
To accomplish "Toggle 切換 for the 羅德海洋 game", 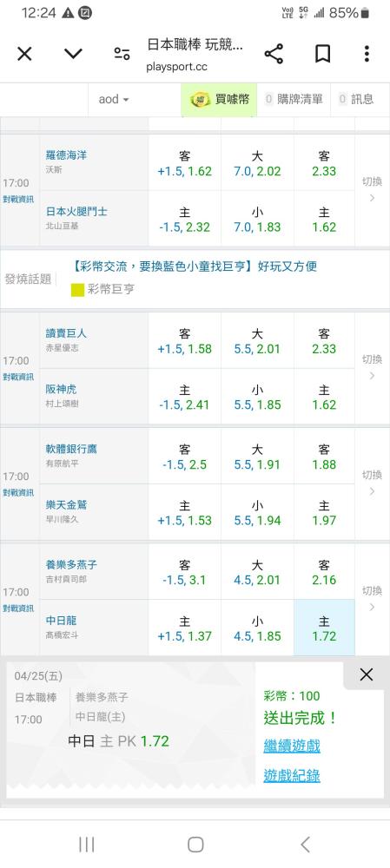I will click(x=373, y=190).
